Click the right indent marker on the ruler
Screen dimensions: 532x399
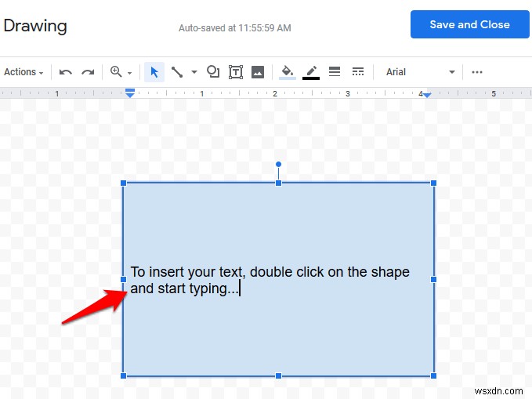pyautogui.click(x=427, y=95)
